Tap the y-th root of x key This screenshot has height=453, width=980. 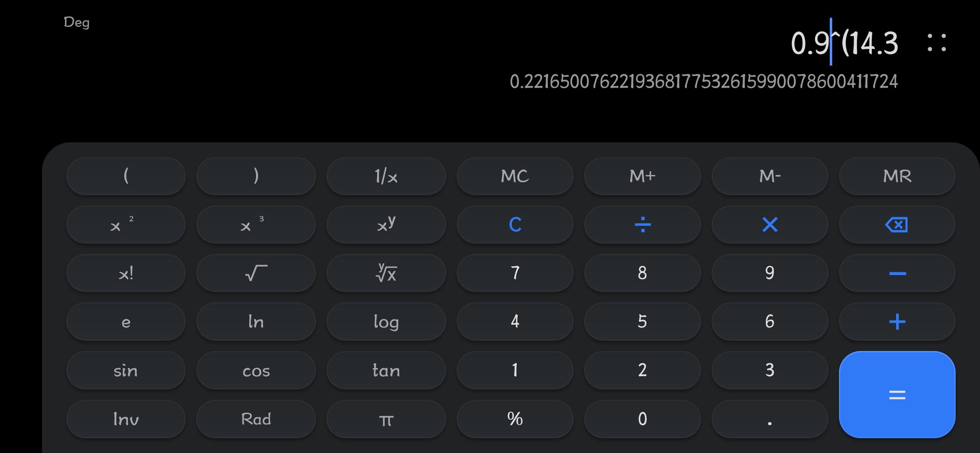pos(386,273)
